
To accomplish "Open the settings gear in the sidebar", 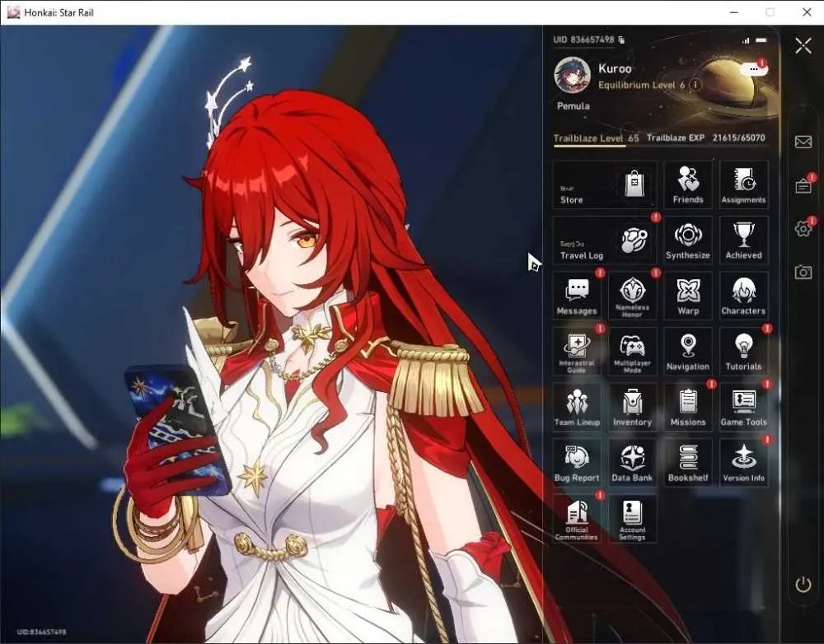I will 803,228.
